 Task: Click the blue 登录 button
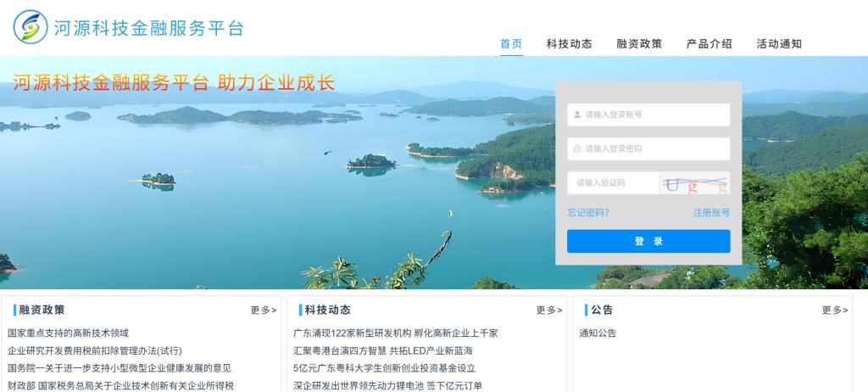pyautogui.click(x=648, y=241)
